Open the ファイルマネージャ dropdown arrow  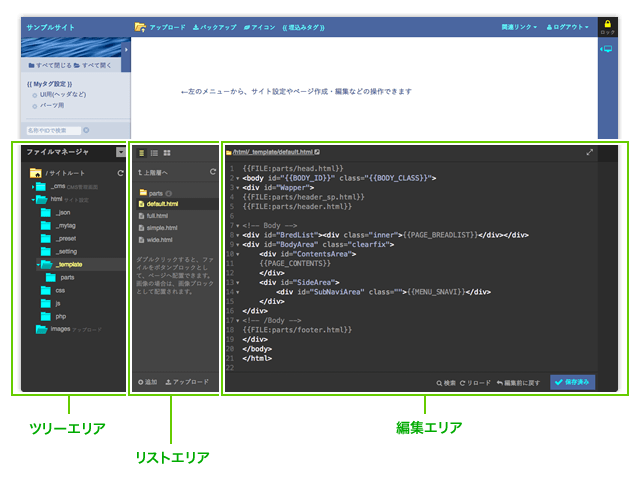(121, 153)
